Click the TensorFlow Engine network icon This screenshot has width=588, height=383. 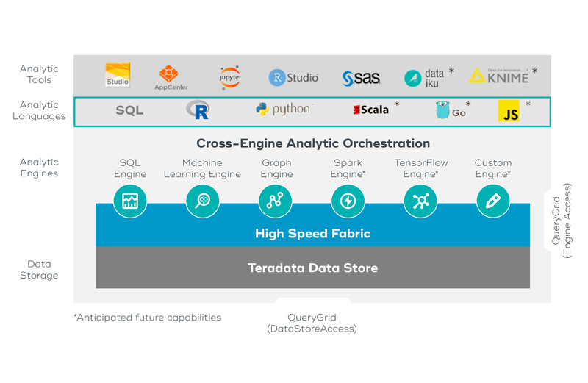point(421,201)
